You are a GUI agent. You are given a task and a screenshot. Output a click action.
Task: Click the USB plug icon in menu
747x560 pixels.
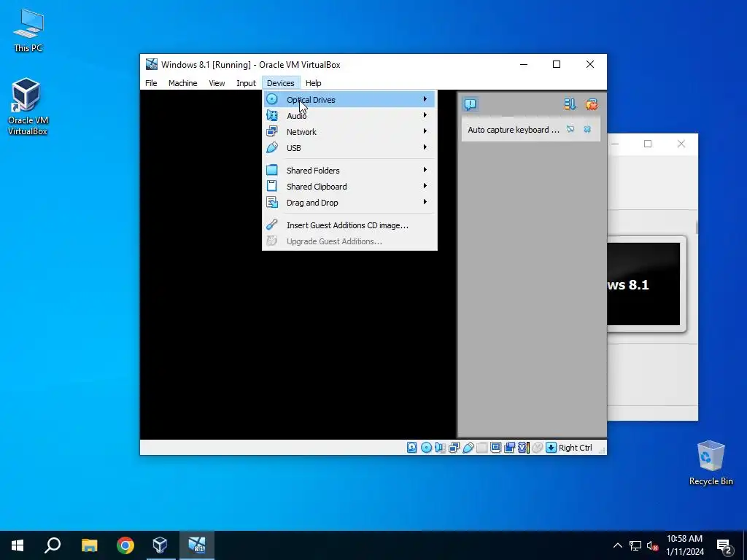click(x=272, y=147)
